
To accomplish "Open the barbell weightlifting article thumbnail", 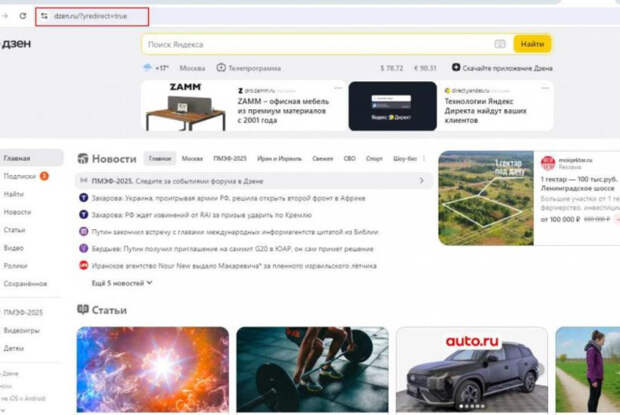I will pyautogui.click(x=312, y=369).
